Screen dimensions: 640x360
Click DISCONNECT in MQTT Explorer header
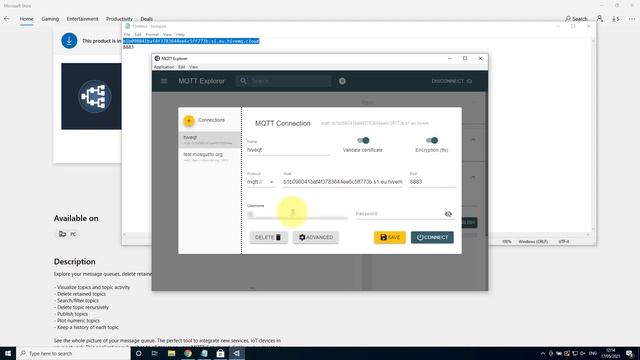[x=451, y=81]
